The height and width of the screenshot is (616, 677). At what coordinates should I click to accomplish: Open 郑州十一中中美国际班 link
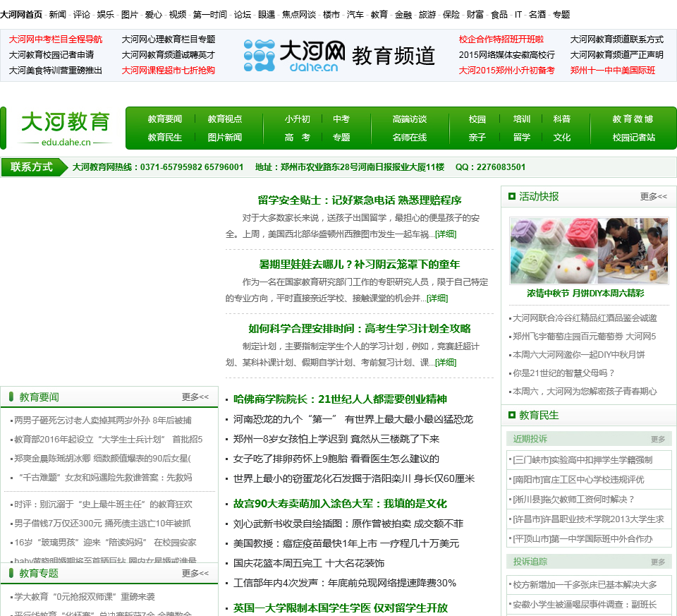pos(613,71)
